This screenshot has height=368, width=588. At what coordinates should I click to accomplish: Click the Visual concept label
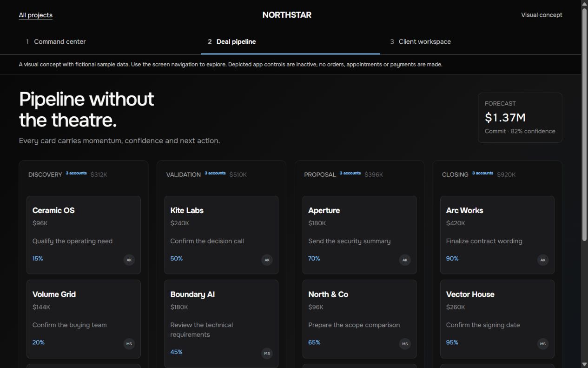point(542,15)
